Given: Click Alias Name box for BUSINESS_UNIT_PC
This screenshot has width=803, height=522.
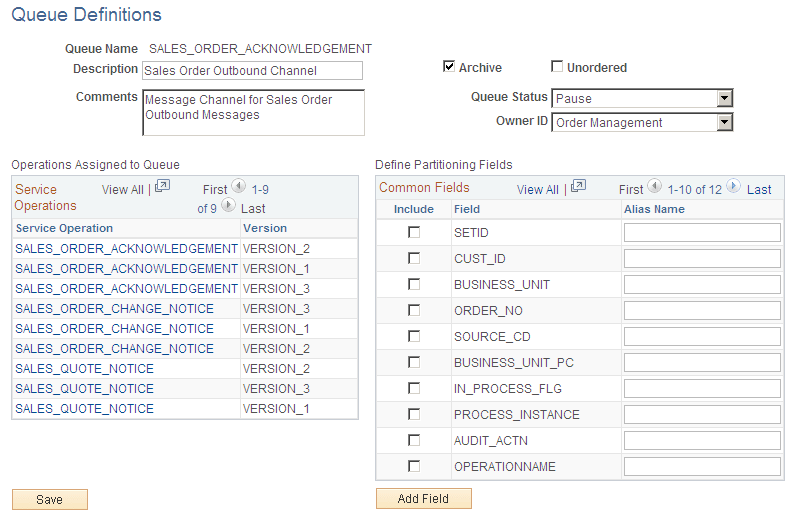Looking at the screenshot, I should pyautogui.click(x=702, y=363).
